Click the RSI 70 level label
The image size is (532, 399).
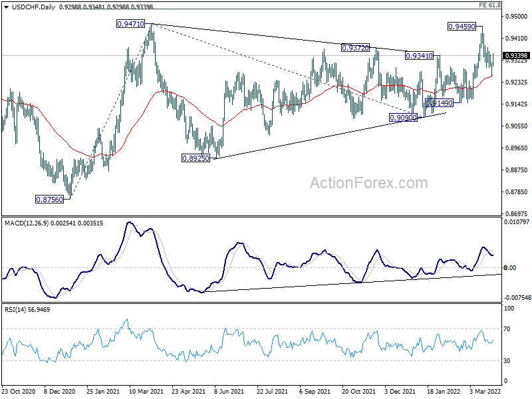click(x=507, y=329)
